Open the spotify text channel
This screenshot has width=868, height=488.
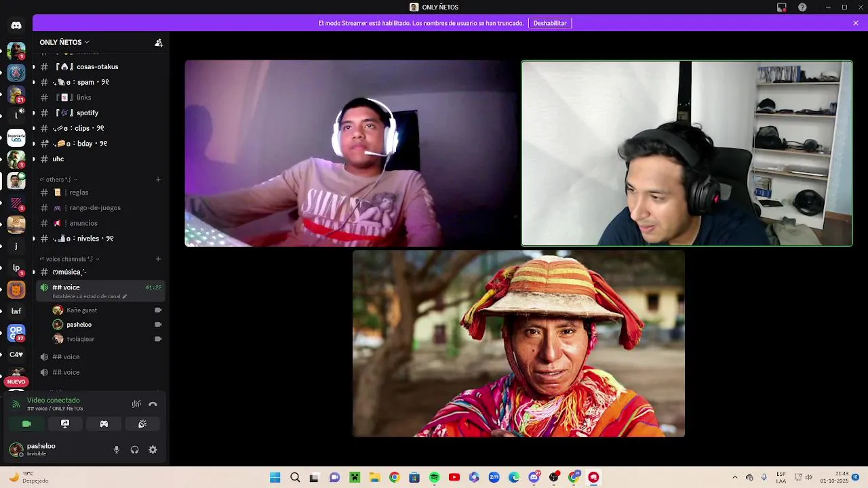100,113
